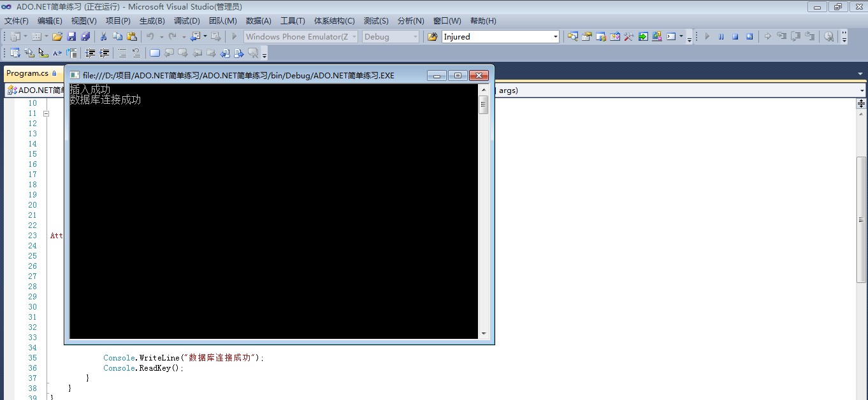The width and height of the screenshot is (868, 400).
Task: Switch to the Program.cs tab
Action: (x=27, y=74)
